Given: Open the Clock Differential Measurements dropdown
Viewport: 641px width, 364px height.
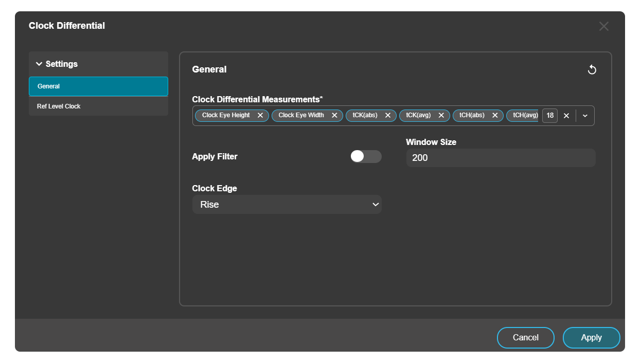Looking at the screenshot, I should tap(584, 115).
